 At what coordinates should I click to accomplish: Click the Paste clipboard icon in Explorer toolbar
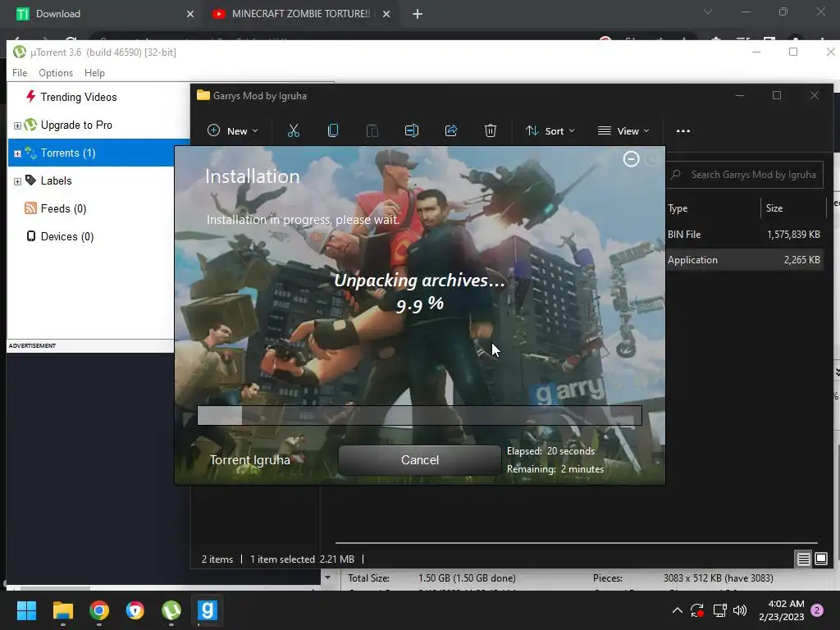[x=372, y=130]
